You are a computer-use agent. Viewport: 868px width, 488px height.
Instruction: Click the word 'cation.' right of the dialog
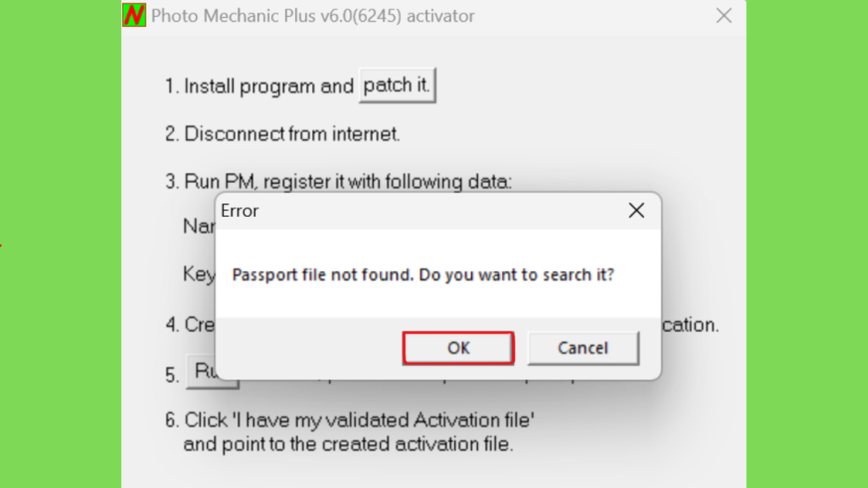coord(690,324)
